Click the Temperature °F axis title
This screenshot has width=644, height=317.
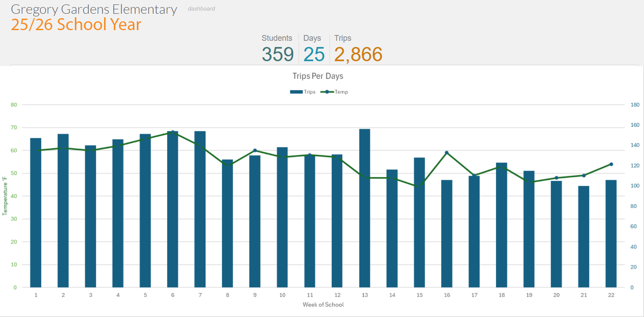pos(5,196)
